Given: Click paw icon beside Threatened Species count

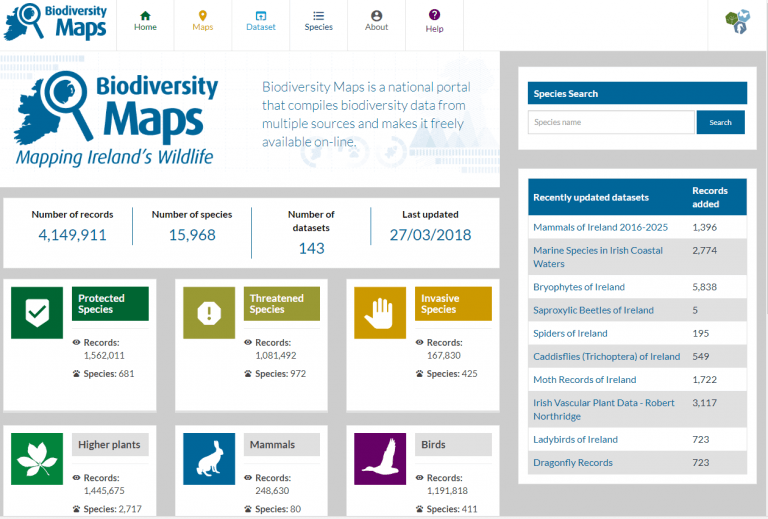Looking at the screenshot, I should coord(248,374).
